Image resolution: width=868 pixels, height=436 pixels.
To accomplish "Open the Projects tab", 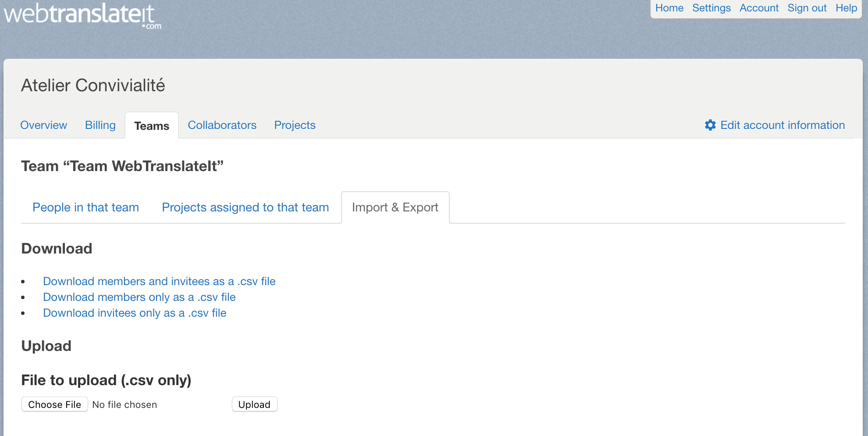I will [x=295, y=125].
